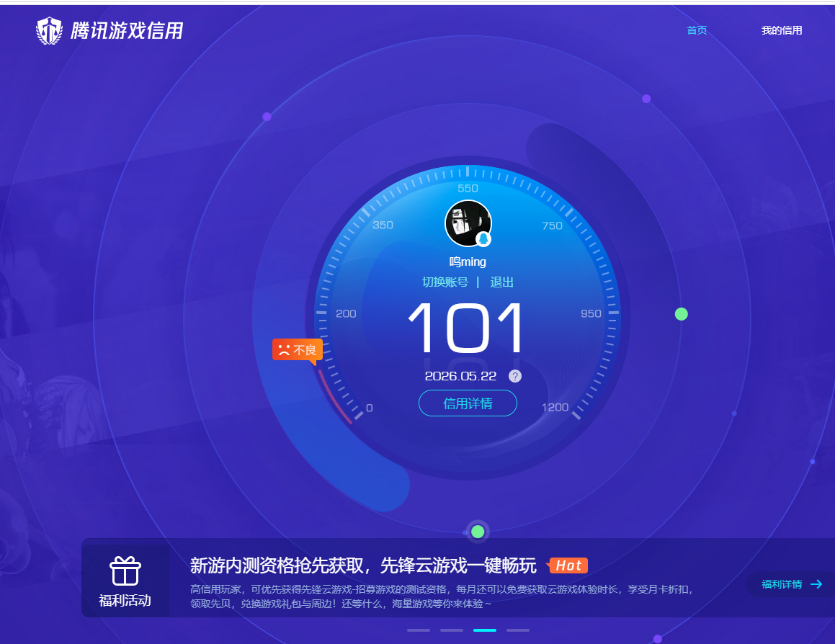This screenshot has width=835, height=644.
Task: Select the second carousel indicator dash
Action: (x=452, y=630)
